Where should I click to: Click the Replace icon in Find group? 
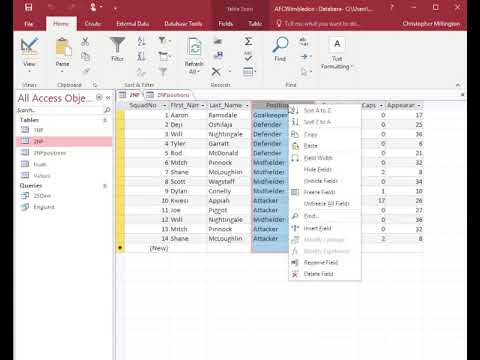pyautogui.click(x=304, y=41)
